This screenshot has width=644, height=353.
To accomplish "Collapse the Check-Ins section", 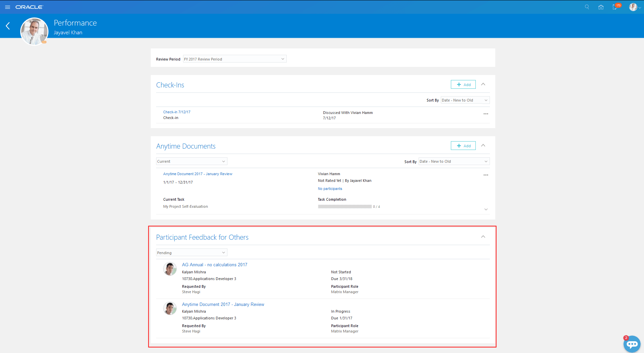I will (483, 84).
